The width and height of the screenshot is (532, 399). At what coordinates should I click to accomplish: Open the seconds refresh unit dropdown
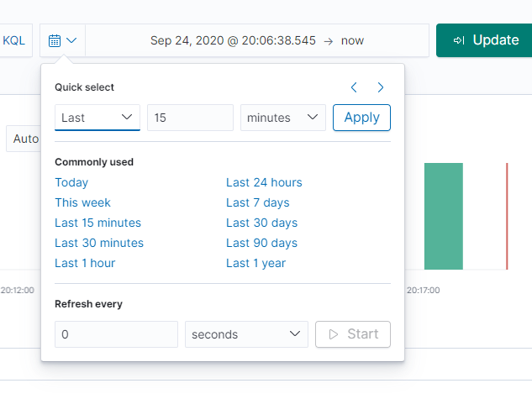point(246,334)
